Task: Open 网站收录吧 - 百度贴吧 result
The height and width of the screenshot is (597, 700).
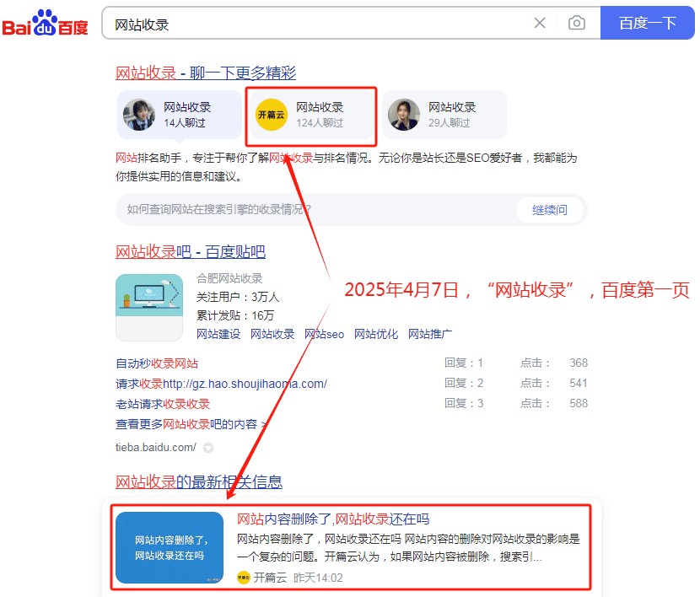Action: pos(191,252)
